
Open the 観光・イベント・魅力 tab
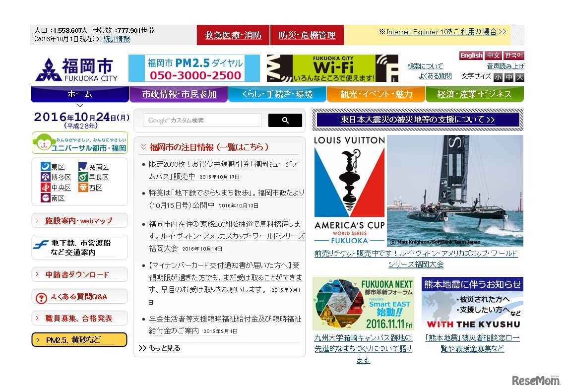[x=376, y=94]
